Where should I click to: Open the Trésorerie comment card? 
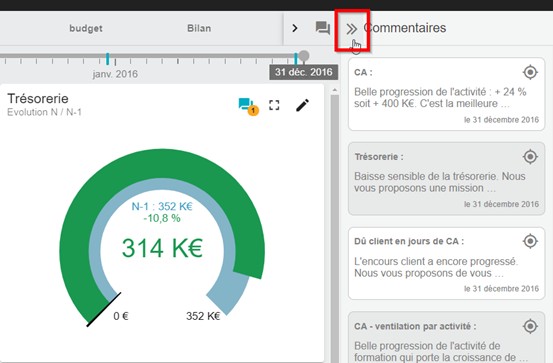446,179
